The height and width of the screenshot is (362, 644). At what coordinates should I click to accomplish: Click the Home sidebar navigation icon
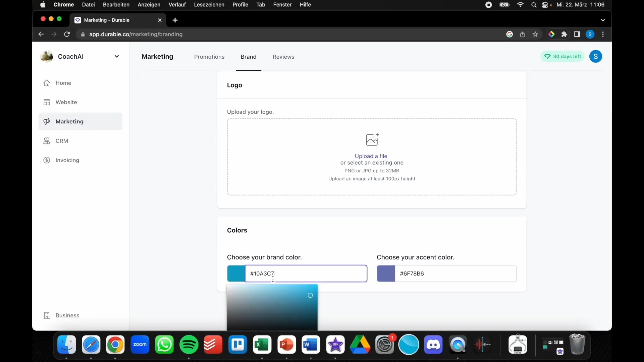coord(47,83)
